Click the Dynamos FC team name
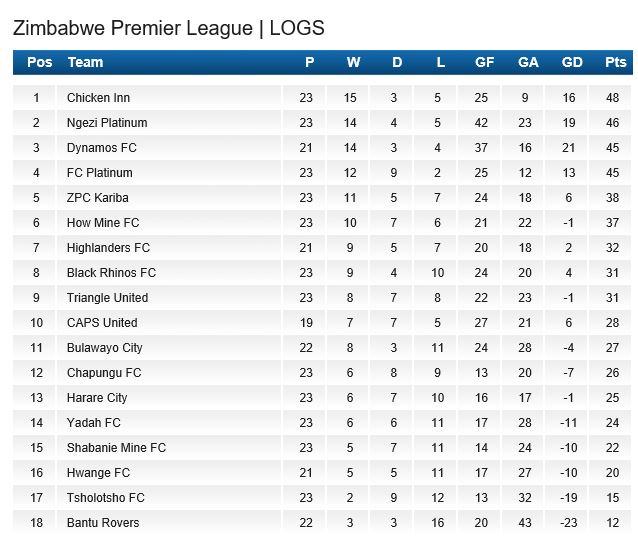 [101, 148]
